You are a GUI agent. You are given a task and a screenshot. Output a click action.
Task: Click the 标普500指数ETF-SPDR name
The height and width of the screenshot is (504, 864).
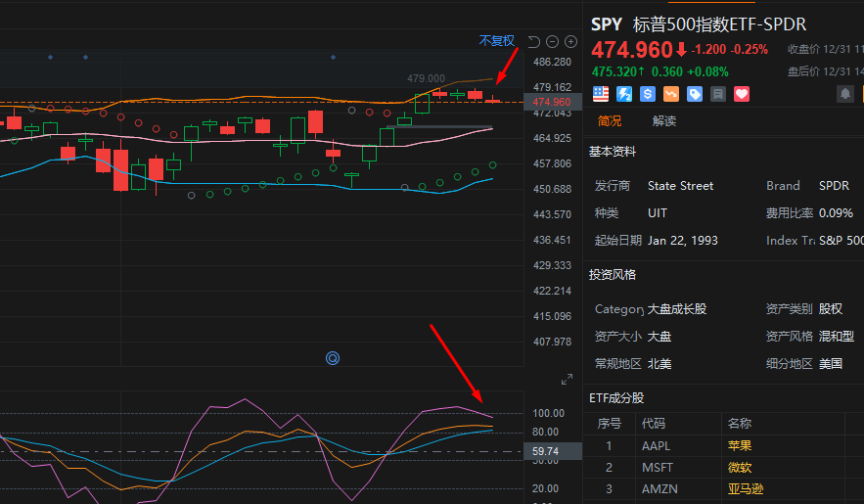[x=719, y=24]
